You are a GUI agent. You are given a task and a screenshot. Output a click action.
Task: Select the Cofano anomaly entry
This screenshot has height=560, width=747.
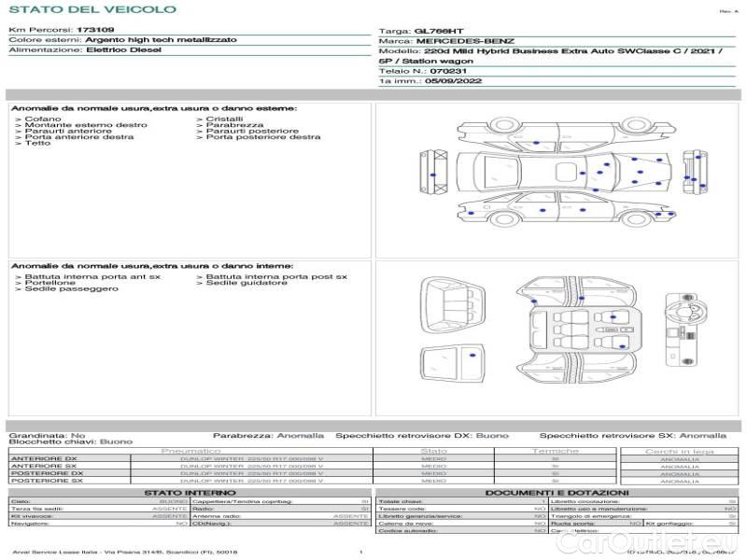43,119
